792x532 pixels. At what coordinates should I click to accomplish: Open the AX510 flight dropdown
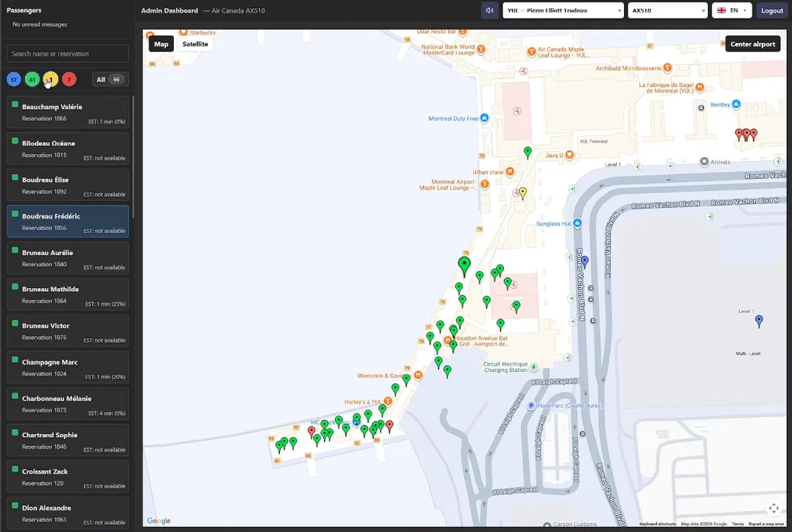click(667, 10)
